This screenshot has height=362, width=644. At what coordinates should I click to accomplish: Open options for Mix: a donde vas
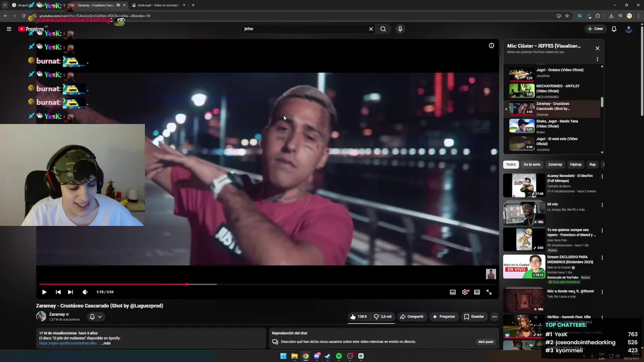pyautogui.click(x=602, y=292)
